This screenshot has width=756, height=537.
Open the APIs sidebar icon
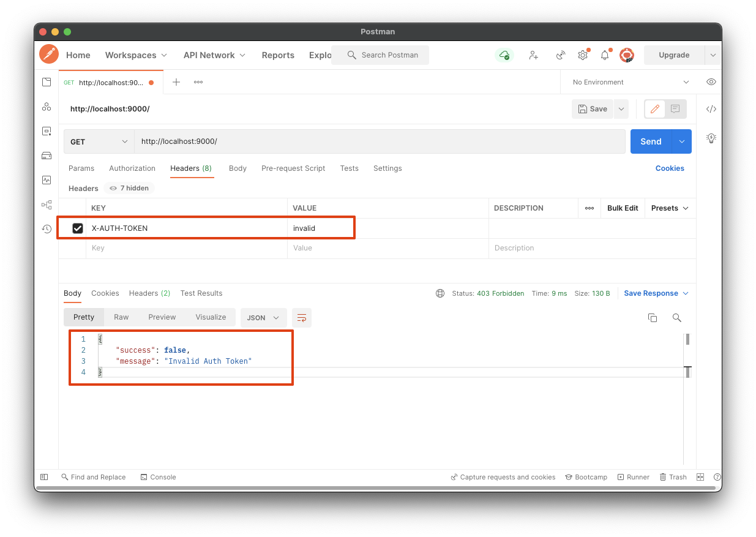(47, 107)
